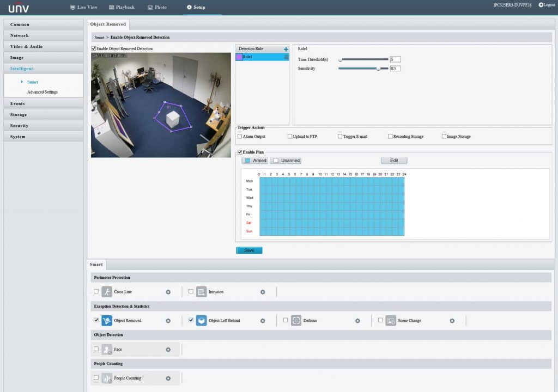Tick the Trigger E-mail checkbox
This screenshot has width=558, height=392.
340,136
